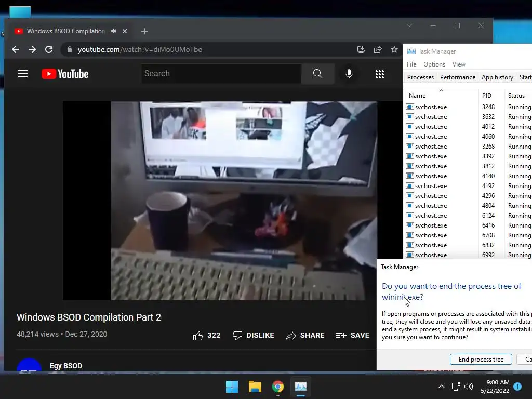Select svchost.exe with PID 4060
Viewport: 532px width, 399px height.
(468, 137)
